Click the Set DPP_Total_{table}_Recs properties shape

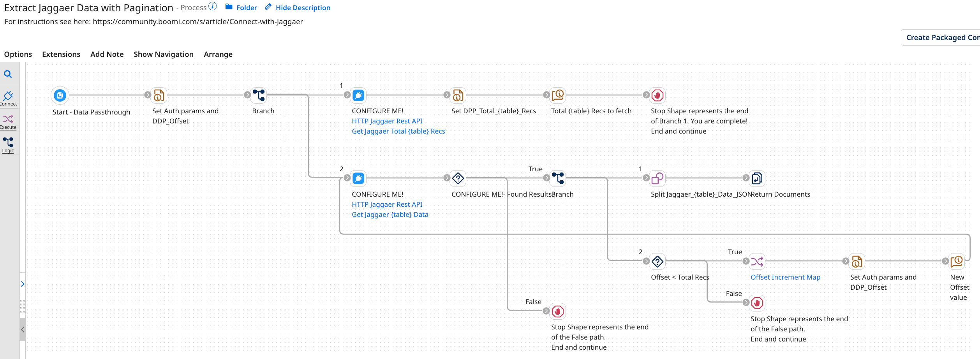458,95
